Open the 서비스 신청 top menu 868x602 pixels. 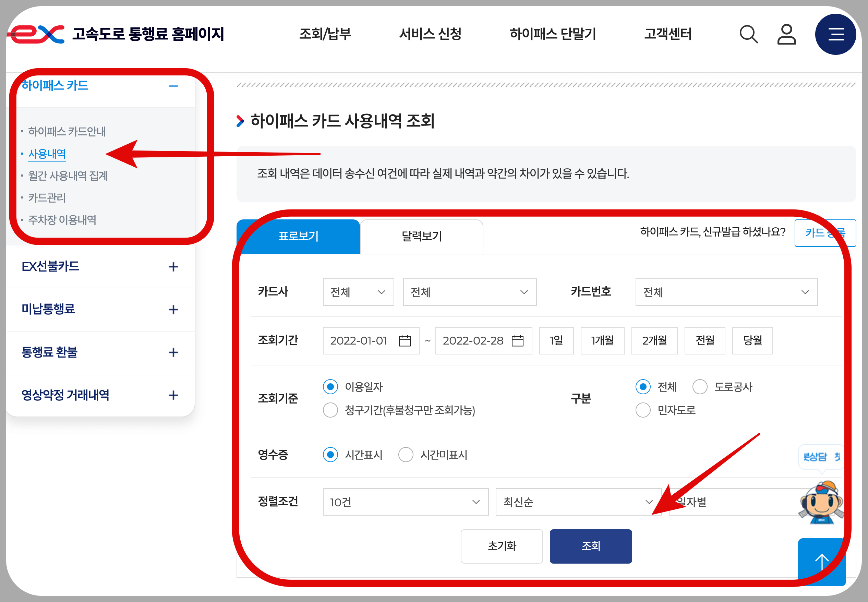[430, 34]
